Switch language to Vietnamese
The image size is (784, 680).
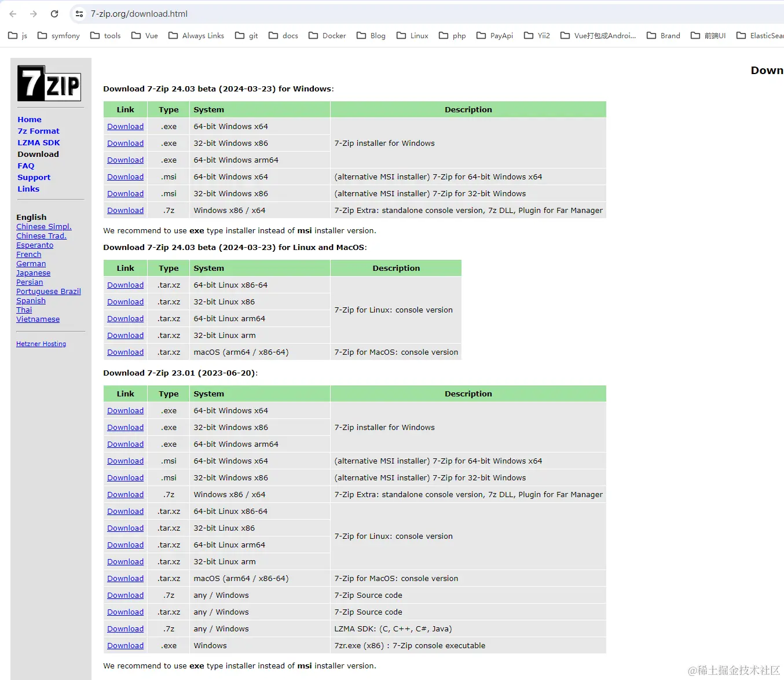pyautogui.click(x=38, y=319)
